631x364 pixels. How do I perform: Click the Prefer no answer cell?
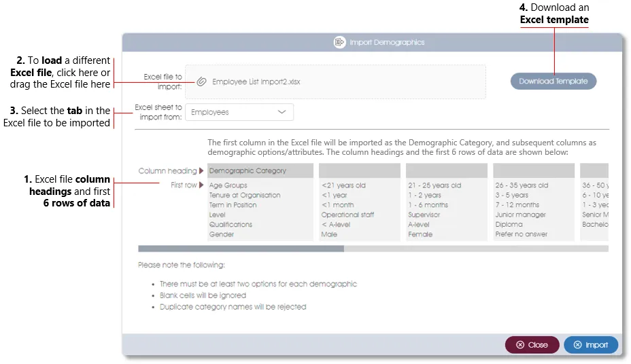tap(521, 234)
